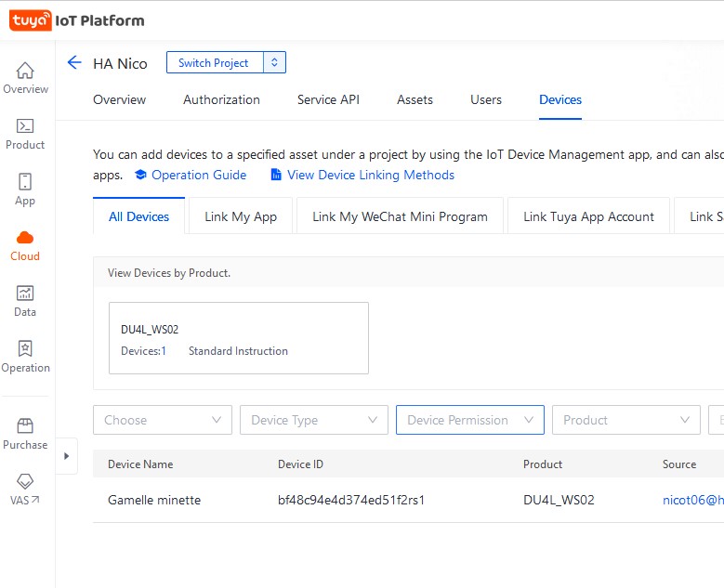
Task: Open the Overview home icon in sidebar
Action: (25, 71)
